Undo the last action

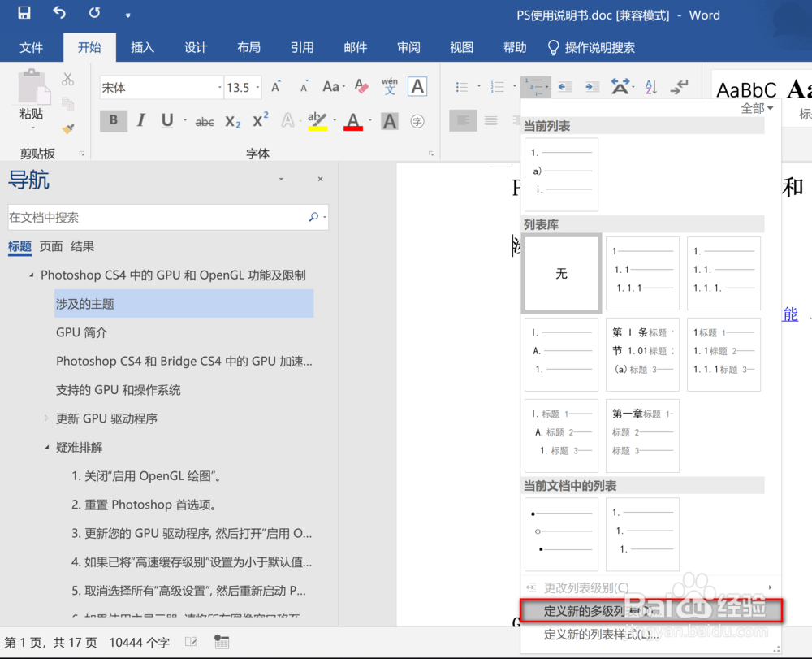coord(59,13)
